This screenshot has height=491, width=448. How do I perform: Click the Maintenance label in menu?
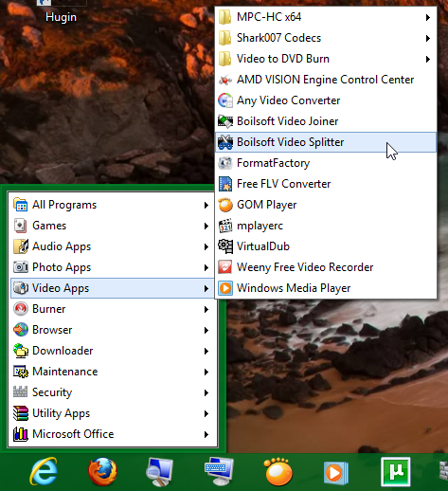click(x=65, y=372)
